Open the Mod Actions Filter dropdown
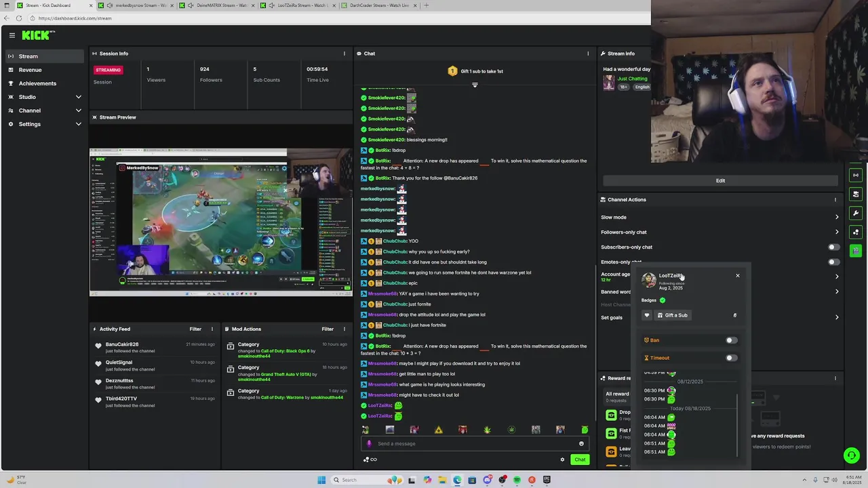The height and width of the screenshot is (488, 868). (x=328, y=329)
